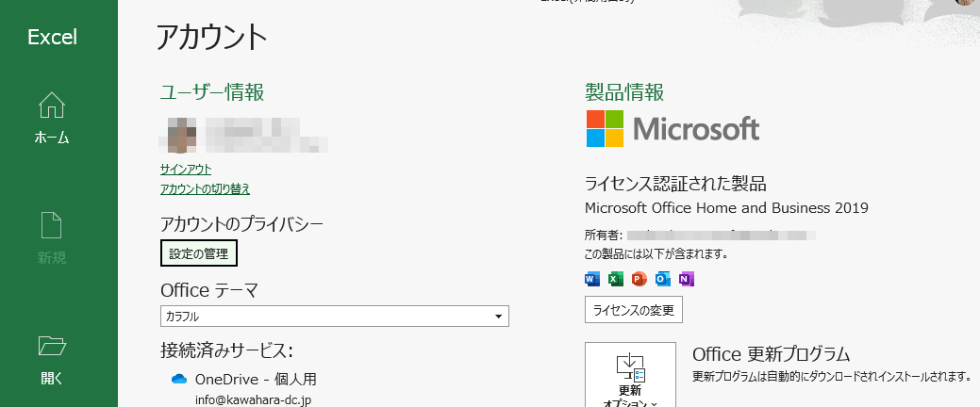Click the PowerPoint app icon
This screenshot has width=980, height=407.
[639, 279]
